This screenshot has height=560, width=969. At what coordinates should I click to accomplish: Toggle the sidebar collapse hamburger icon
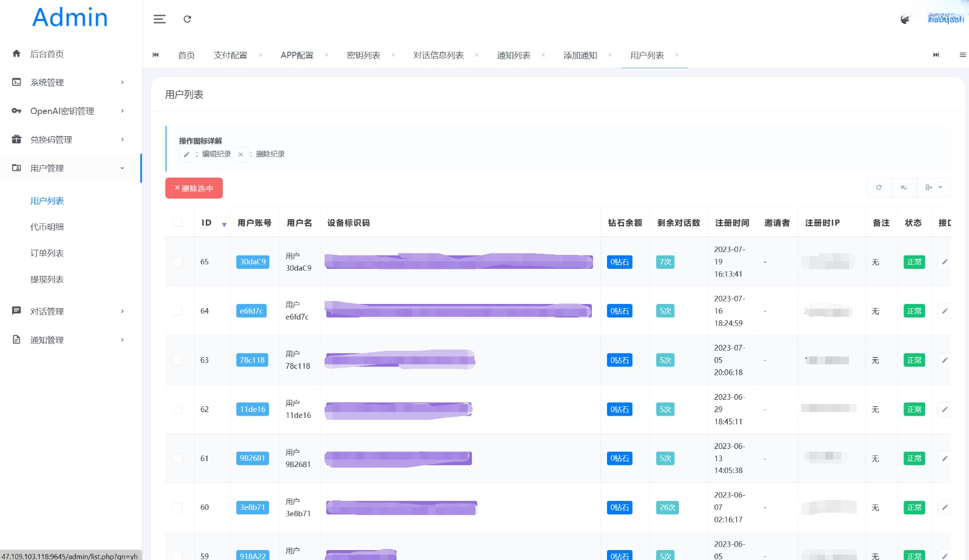point(159,19)
